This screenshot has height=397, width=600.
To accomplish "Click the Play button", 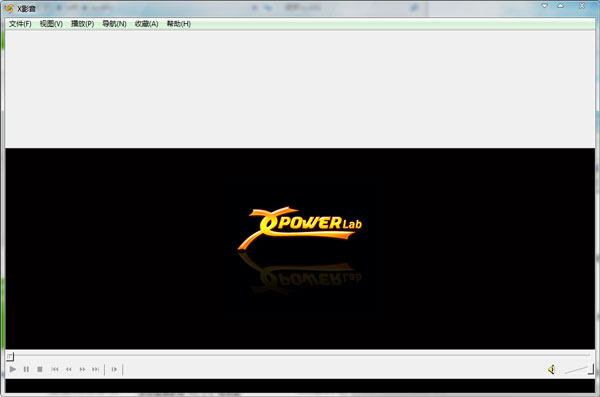I will pyautogui.click(x=13, y=369).
